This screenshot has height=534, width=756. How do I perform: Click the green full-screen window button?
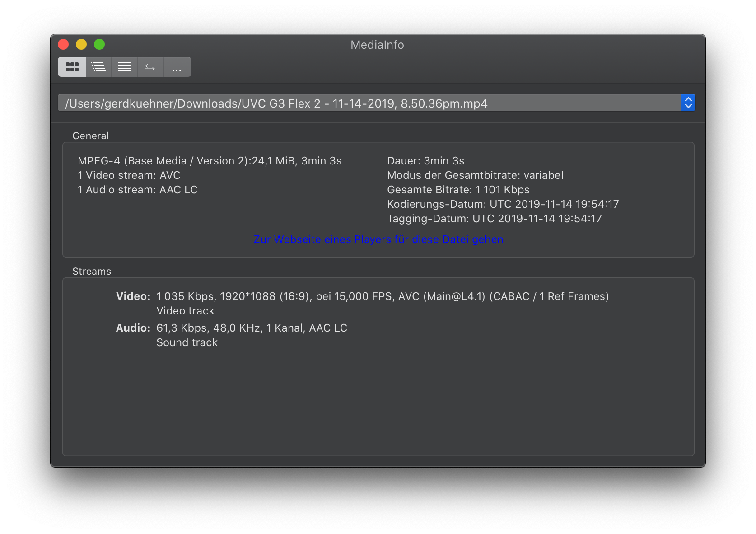click(x=99, y=44)
